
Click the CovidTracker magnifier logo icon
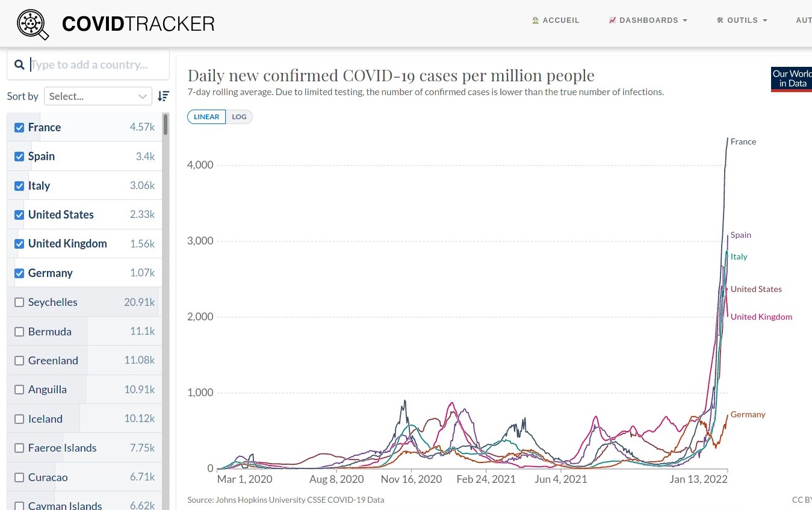point(33,24)
